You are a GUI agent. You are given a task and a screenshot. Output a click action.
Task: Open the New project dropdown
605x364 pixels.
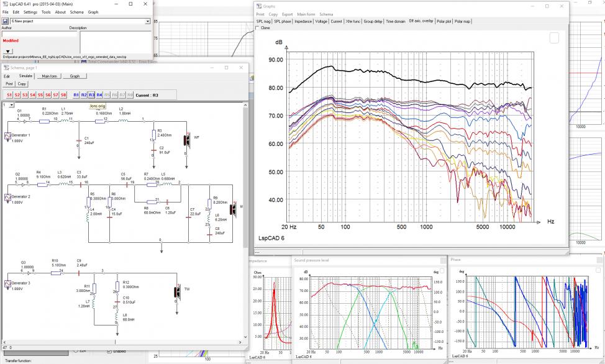click(147, 21)
